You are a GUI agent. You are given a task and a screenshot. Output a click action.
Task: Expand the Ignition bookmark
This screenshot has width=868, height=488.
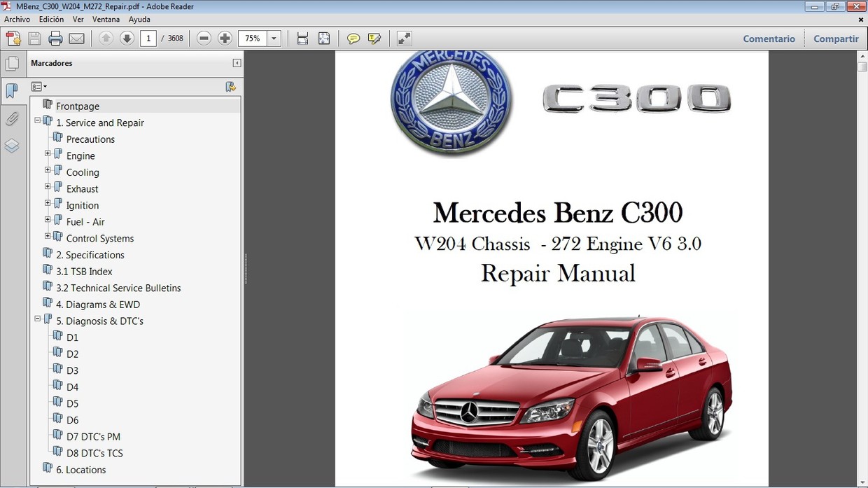48,203
